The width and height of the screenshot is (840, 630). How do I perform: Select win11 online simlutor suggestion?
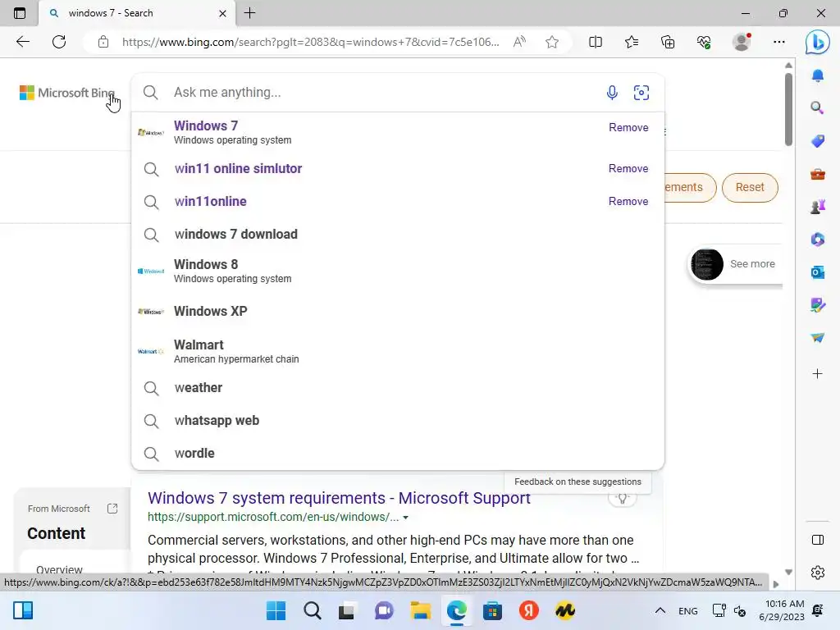click(x=398, y=169)
